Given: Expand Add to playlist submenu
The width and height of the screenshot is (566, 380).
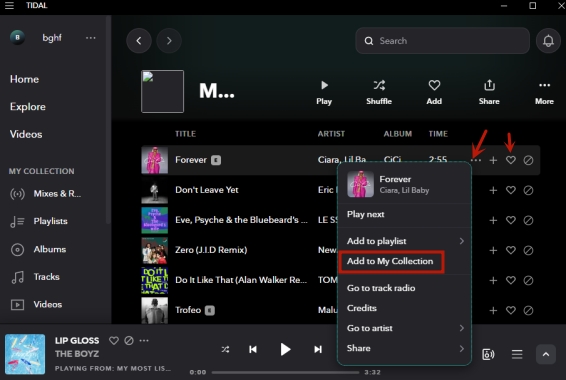Looking at the screenshot, I should tap(404, 241).
